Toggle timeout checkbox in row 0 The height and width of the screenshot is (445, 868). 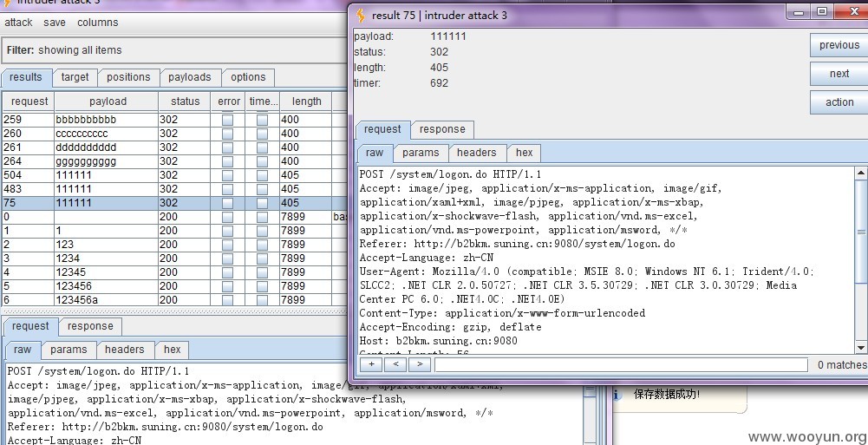pos(263,217)
